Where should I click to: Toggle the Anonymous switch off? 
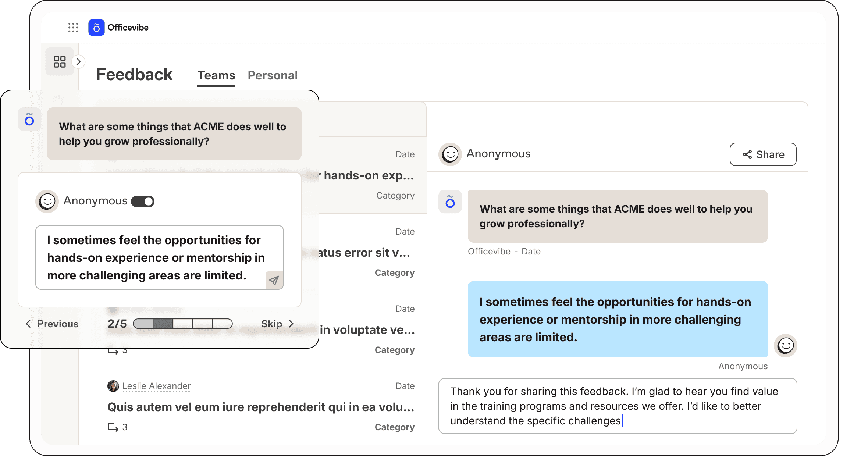click(x=143, y=202)
